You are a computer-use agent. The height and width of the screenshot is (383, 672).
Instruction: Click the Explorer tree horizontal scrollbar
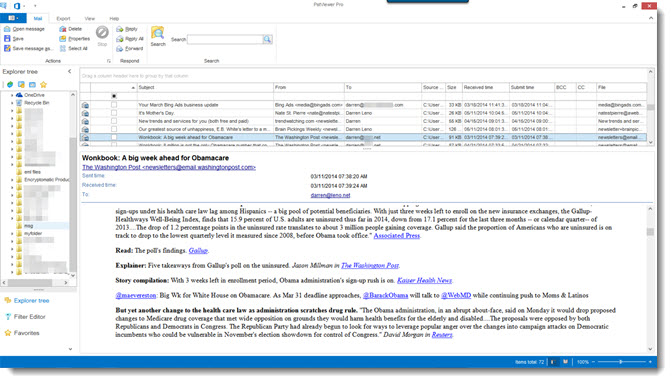[x=30, y=282]
